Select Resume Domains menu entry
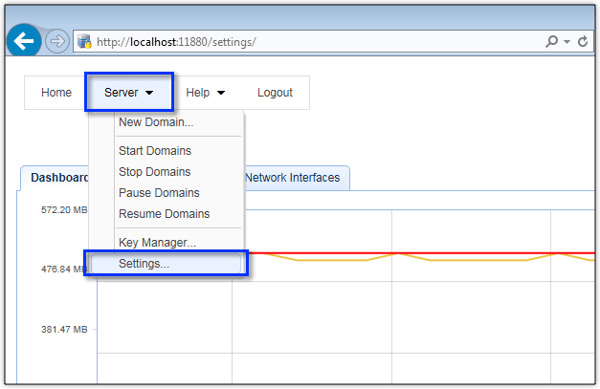 (x=164, y=214)
